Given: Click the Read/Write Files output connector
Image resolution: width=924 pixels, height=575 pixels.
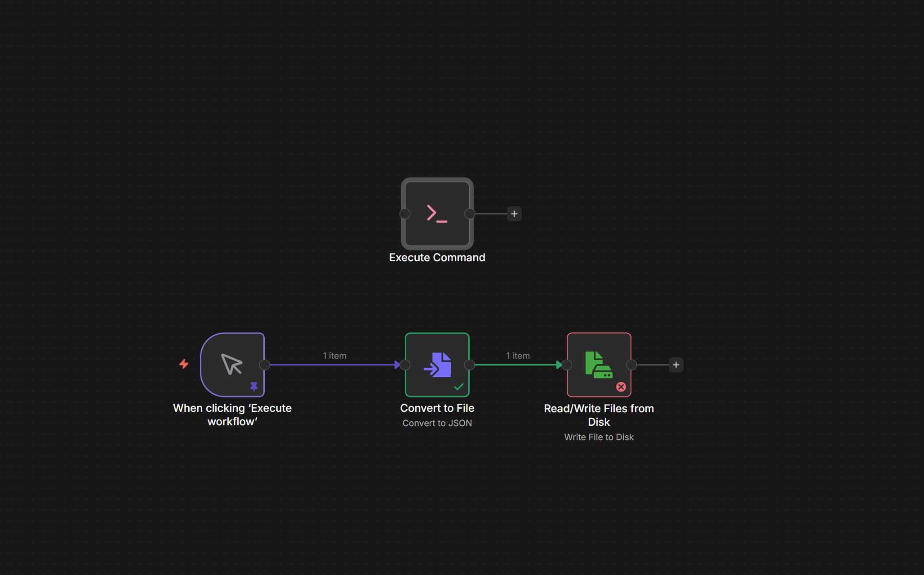Looking at the screenshot, I should (x=631, y=365).
